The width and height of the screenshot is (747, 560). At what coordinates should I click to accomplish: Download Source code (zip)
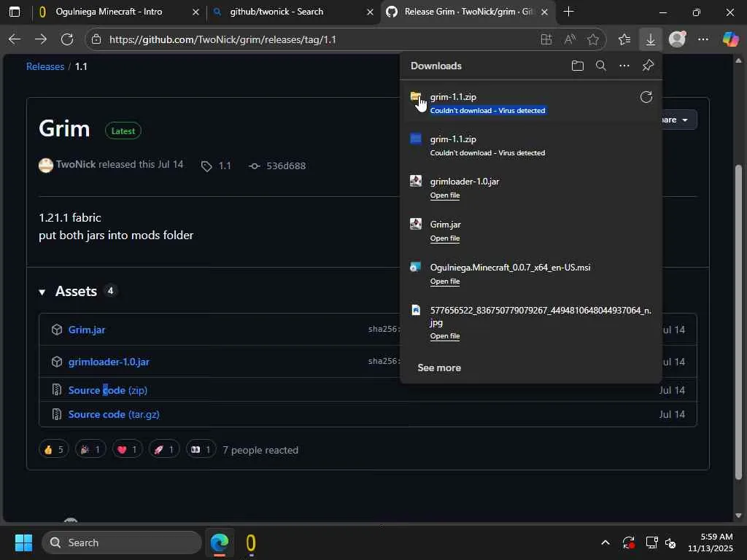(x=108, y=390)
